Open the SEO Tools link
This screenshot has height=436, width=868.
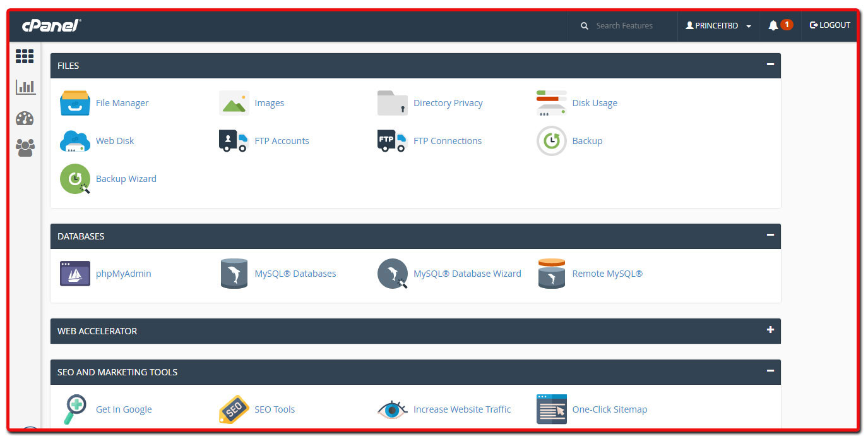coord(275,409)
